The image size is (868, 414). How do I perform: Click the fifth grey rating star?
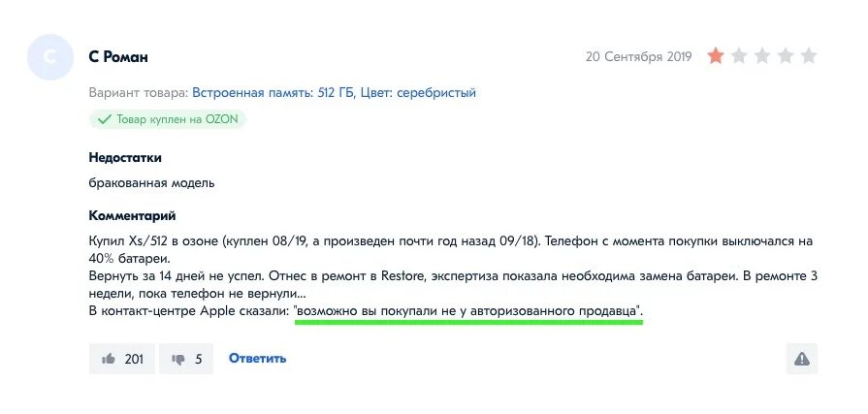point(809,56)
